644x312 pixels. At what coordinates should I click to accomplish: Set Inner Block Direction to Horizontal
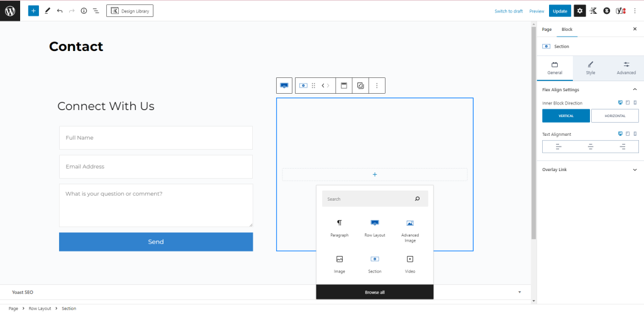pyautogui.click(x=614, y=116)
